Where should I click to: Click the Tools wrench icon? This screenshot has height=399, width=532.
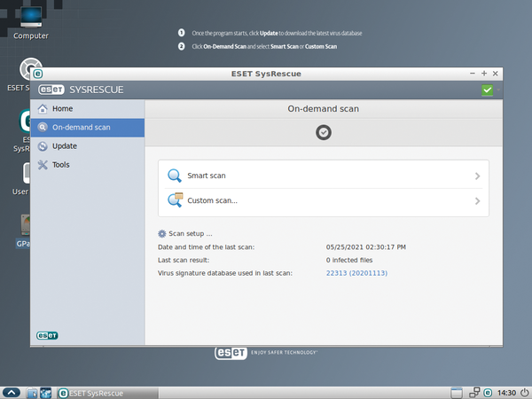pos(43,165)
